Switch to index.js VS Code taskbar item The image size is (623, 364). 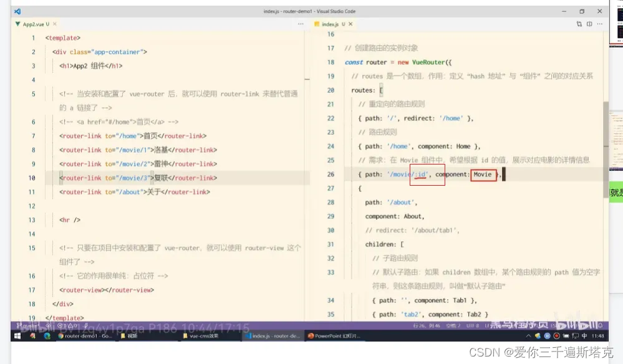pyautogui.click(x=273, y=336)
